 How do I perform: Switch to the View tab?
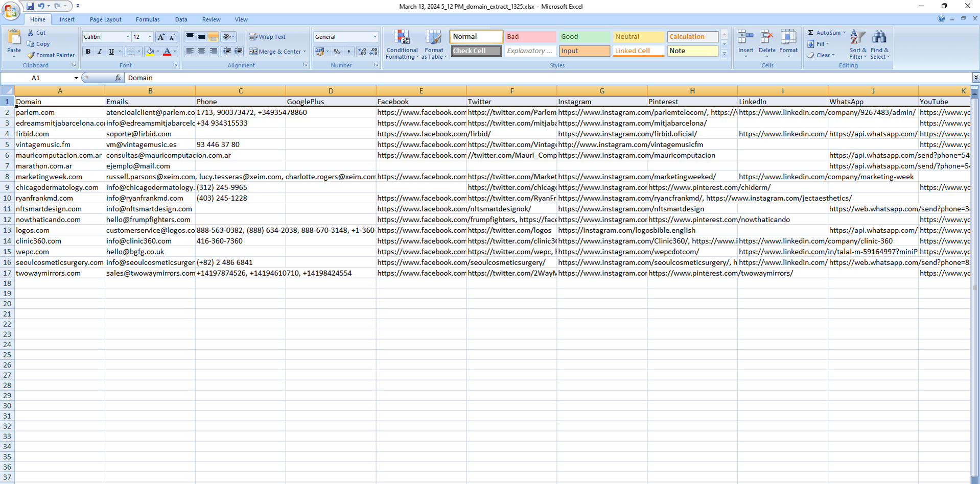click(x=241, y=19)
